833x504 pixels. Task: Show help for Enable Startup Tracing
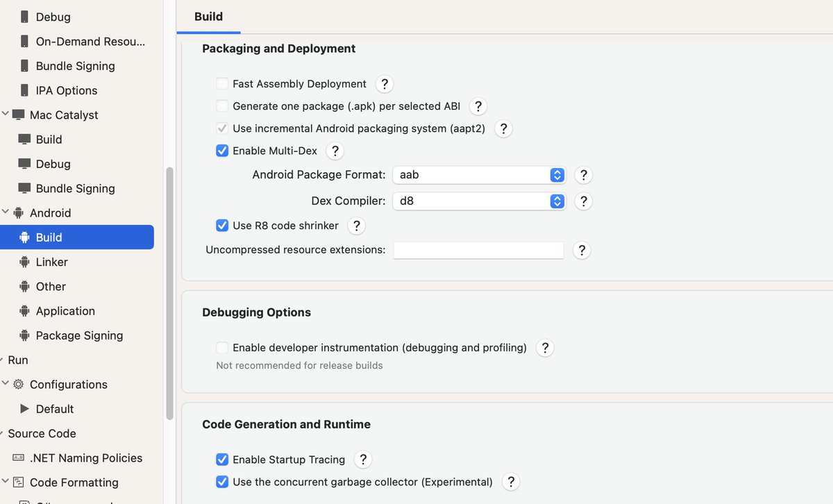(x=362, y=460)
